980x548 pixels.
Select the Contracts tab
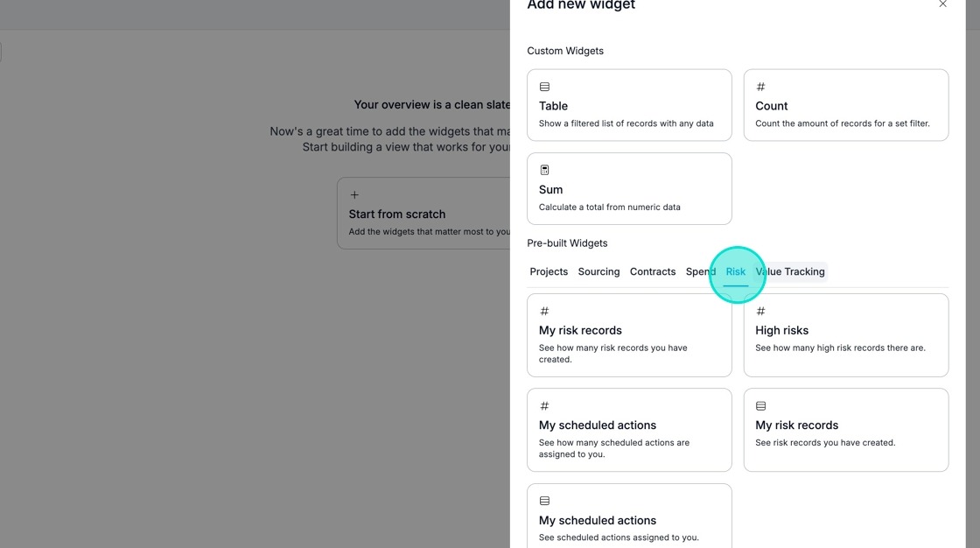[x=653, y=271]
